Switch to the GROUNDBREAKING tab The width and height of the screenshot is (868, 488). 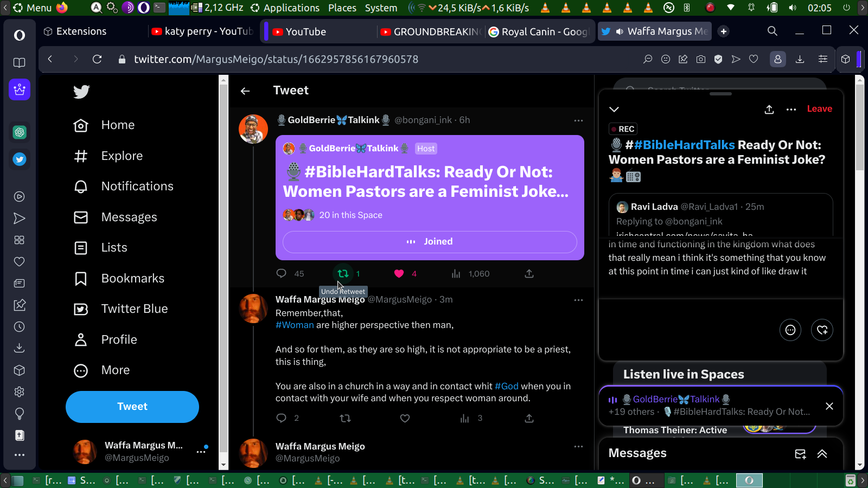(x=430, y=31)
